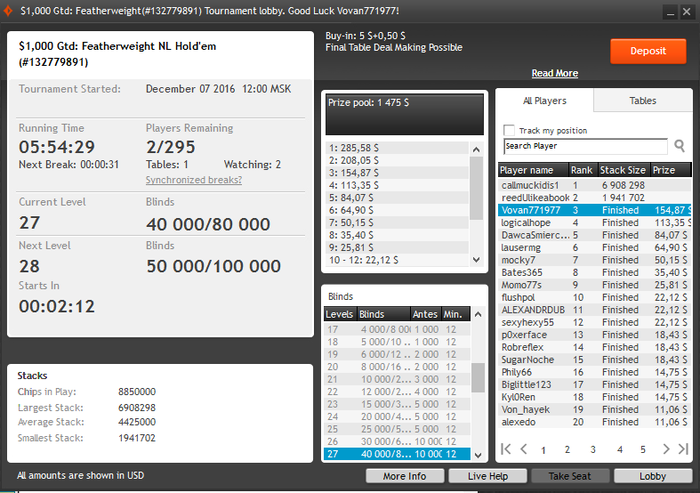Image resolution: width=700 pixels, height=493 pixels.
Task: Open players page 2
Action: 567,450
